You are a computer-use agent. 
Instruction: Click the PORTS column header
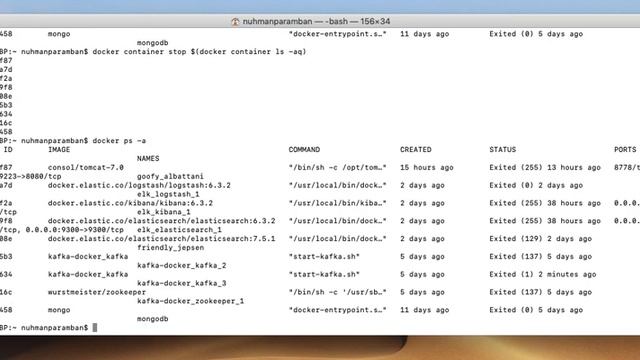point(625,150)
